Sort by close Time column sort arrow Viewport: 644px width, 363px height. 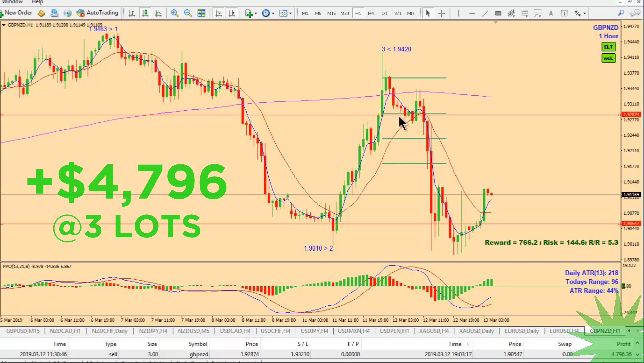click(x=468, y=344)
